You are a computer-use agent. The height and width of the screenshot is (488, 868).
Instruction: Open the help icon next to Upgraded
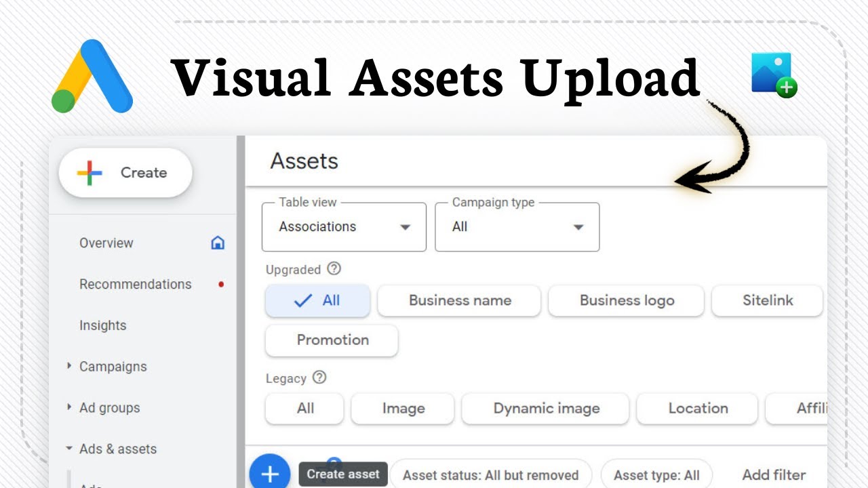tap(334, 268)
